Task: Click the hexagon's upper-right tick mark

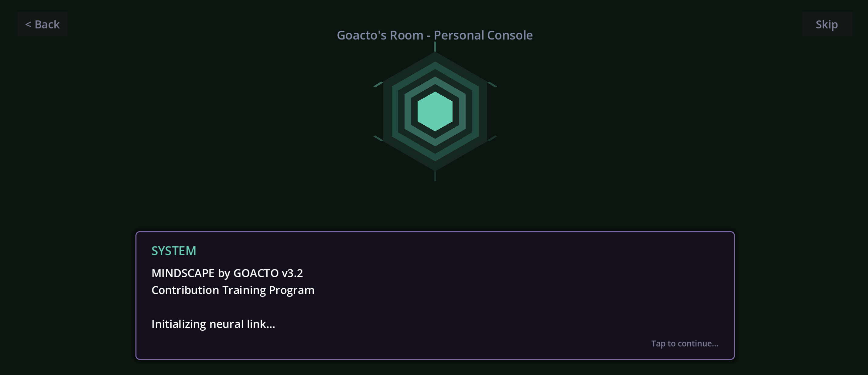Action: click(x=492, y=84)
